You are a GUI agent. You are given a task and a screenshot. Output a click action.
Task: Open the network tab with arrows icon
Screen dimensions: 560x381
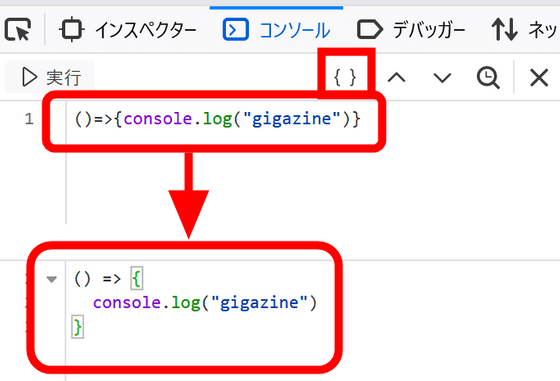tap(524, 29)
